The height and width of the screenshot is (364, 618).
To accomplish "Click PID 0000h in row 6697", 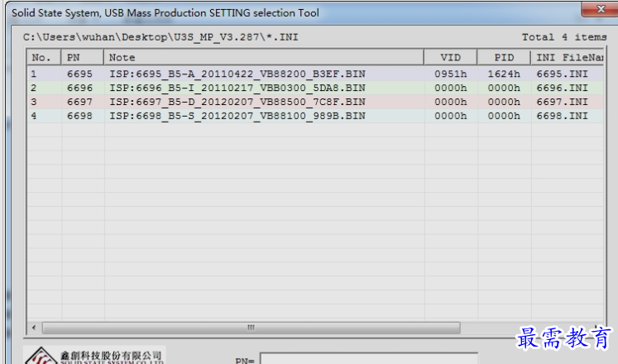I will pyautogui.click(x=504, y=102).
